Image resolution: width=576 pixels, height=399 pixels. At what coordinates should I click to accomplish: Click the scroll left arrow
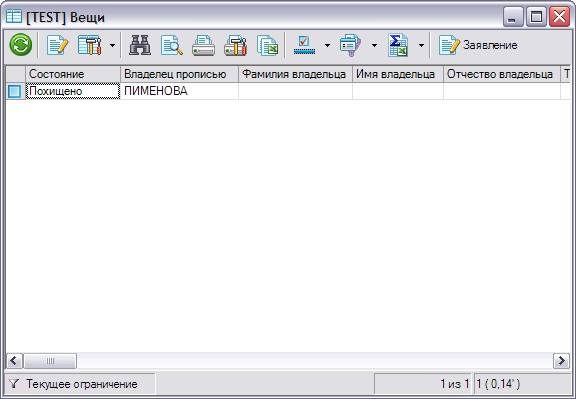coord(14,361)
